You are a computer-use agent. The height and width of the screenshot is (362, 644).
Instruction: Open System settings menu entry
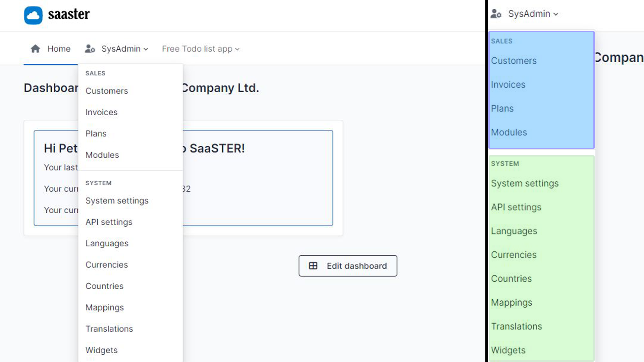tap(117, 201)
